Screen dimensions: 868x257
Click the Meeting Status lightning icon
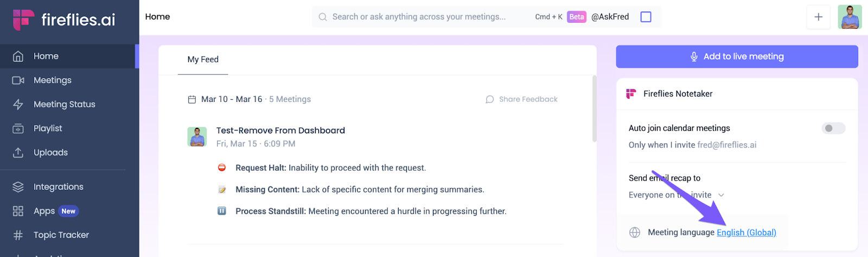pos(18,104)
